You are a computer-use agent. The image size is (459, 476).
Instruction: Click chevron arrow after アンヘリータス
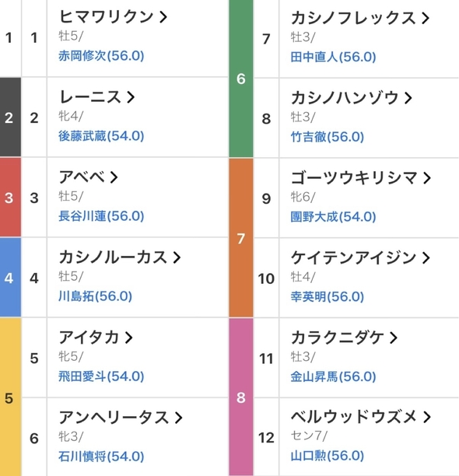[x=178, y=418]
